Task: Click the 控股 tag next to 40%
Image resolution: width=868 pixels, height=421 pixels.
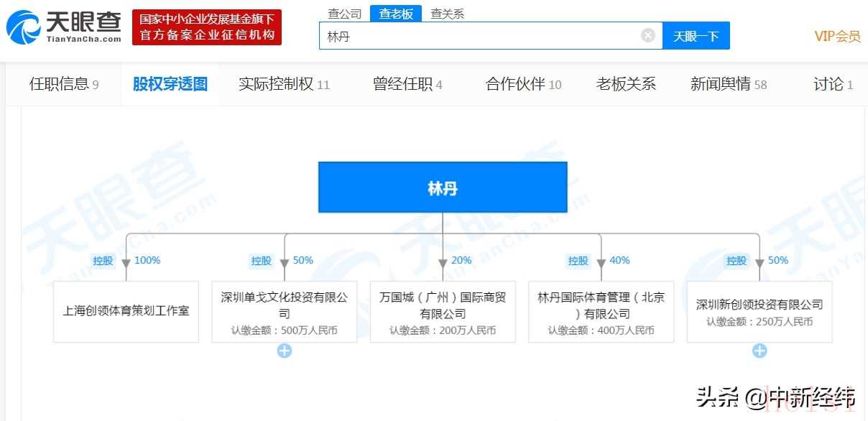Action: tap(578, 261)
